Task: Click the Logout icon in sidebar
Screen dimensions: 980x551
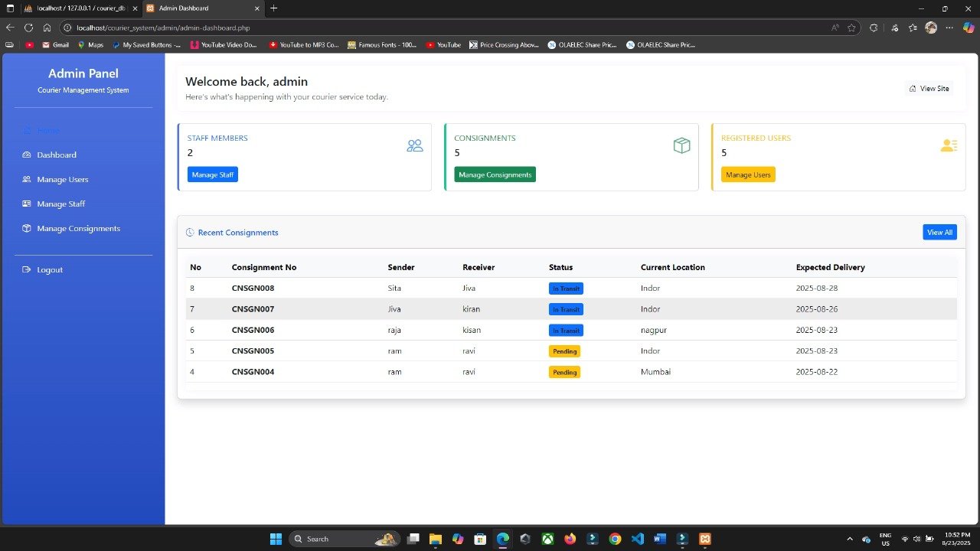Action: (x=27, y=269)
